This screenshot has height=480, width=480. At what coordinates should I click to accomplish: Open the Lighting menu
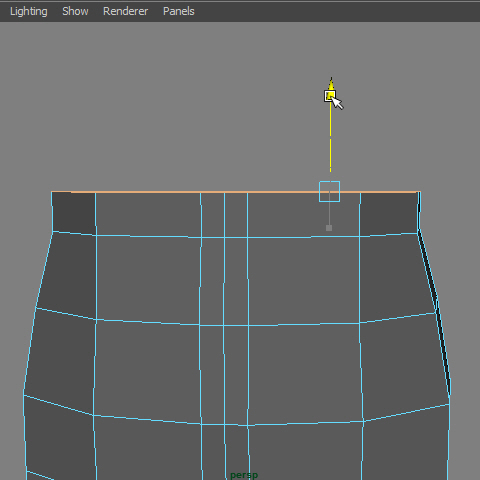[x=29, y=11]
